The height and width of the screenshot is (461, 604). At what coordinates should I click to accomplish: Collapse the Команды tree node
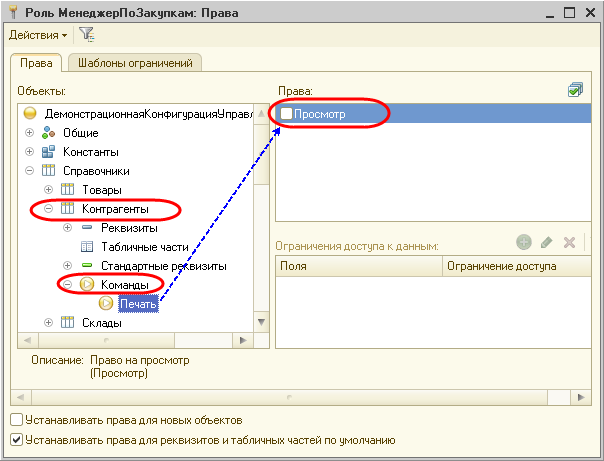[x=68, y=285]
